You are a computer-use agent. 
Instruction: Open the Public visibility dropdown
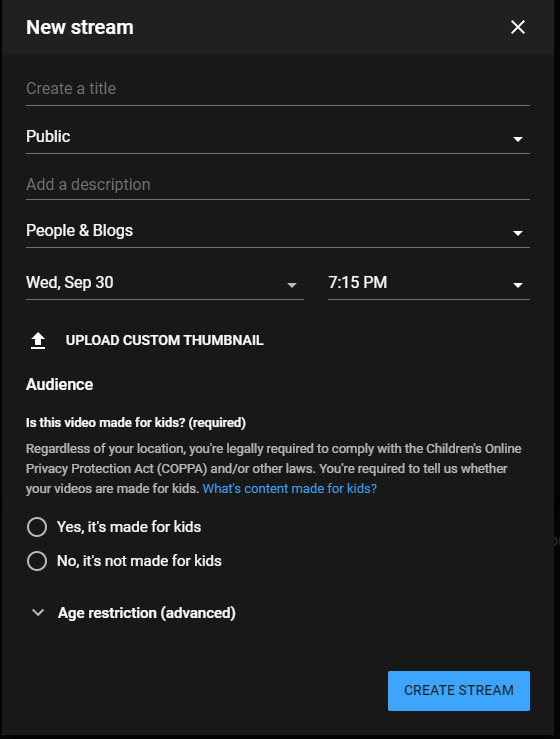pos(278,137)
